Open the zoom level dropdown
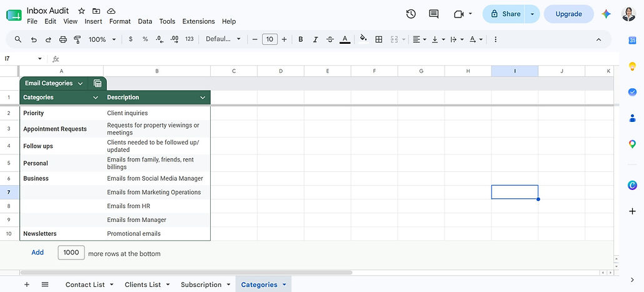 coord(103,39)
